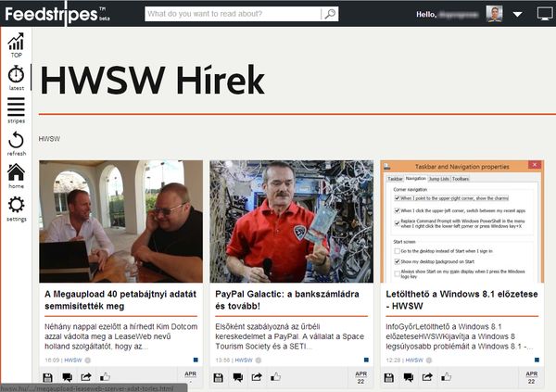Comment on the Windows 8.1 article
556x392 pixels.
click(408, 377)
